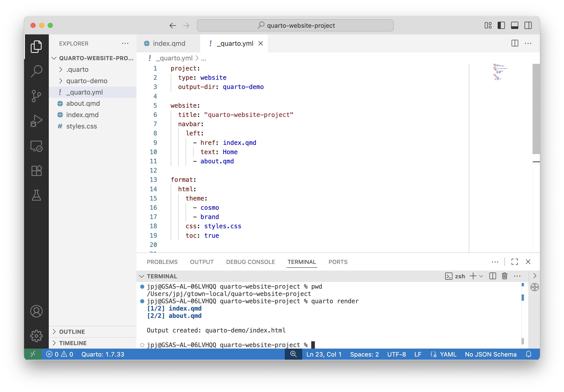
Task: Open the Run and Debug view
Action: (36, 121)
